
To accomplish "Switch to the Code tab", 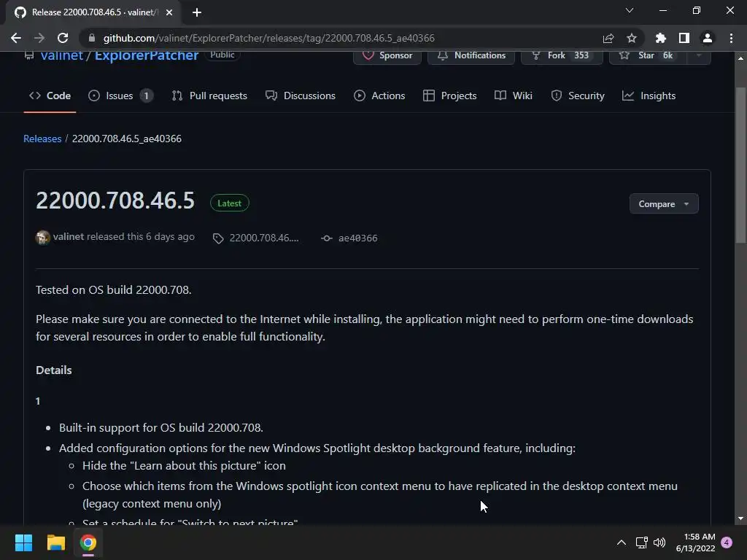I will tap(50, 96).
